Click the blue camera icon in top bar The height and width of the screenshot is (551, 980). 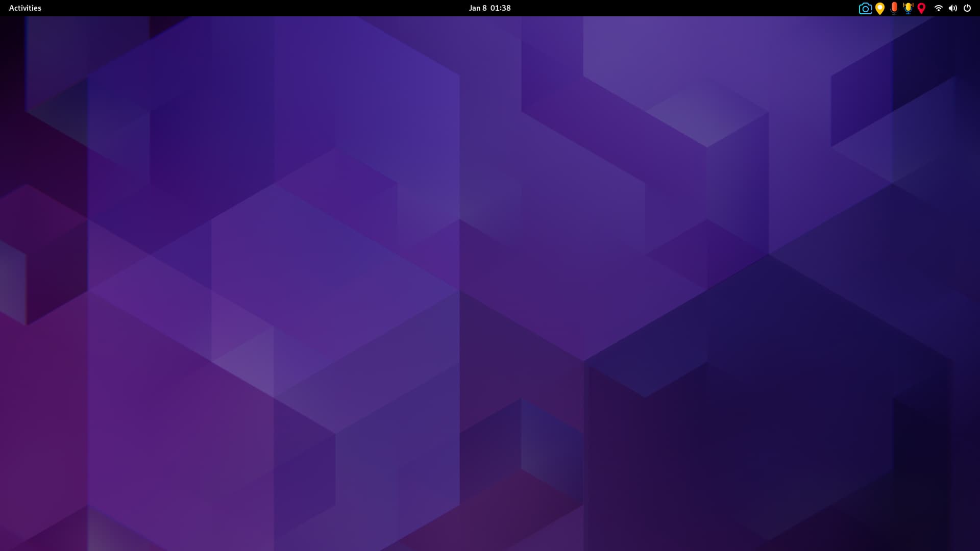[865, 8]
